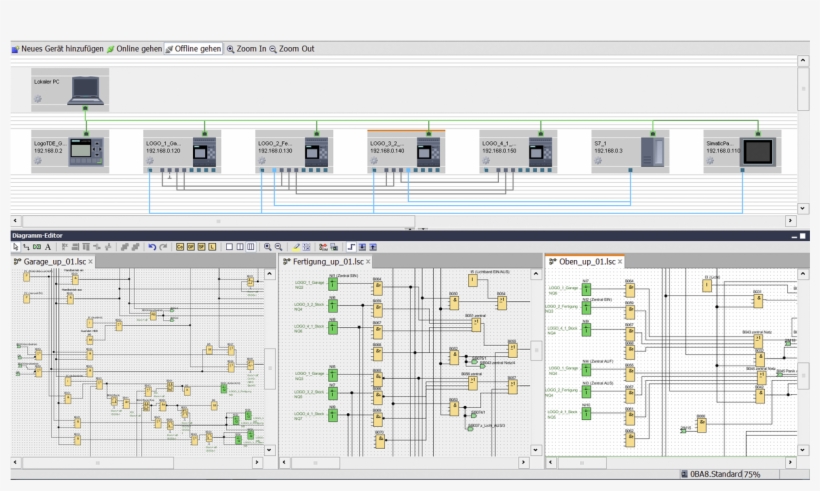Open settings gear of LOGO_4_1 device
This screenshot has height=491, width=820.
coord(485,160)
